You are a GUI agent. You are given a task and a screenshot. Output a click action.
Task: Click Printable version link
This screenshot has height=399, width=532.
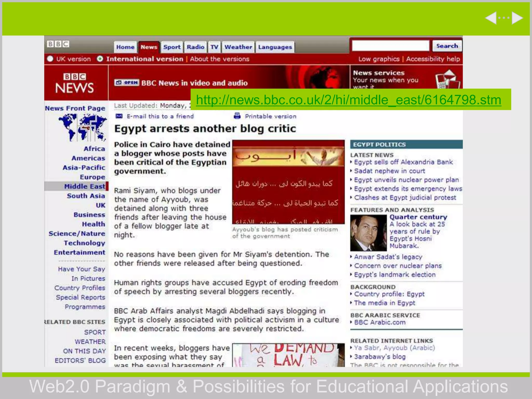click(271, 116)
